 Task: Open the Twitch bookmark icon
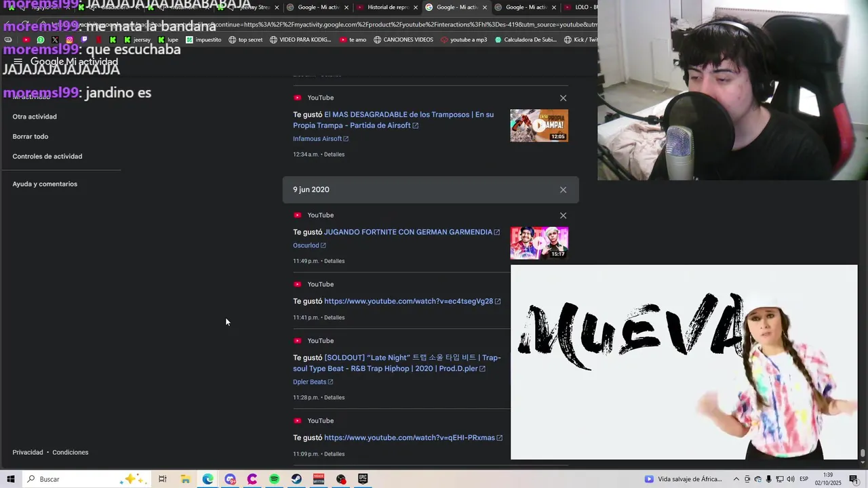84,39
